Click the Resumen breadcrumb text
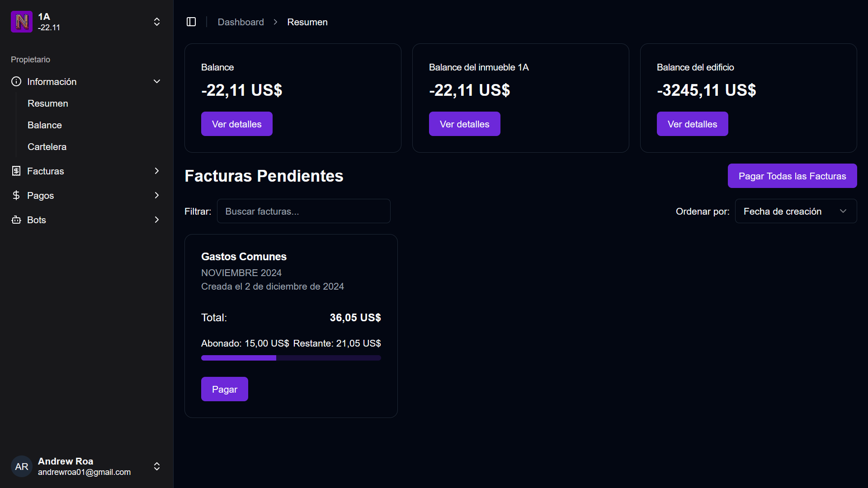Viewport: 868px width, 488px height. point(307,22)
